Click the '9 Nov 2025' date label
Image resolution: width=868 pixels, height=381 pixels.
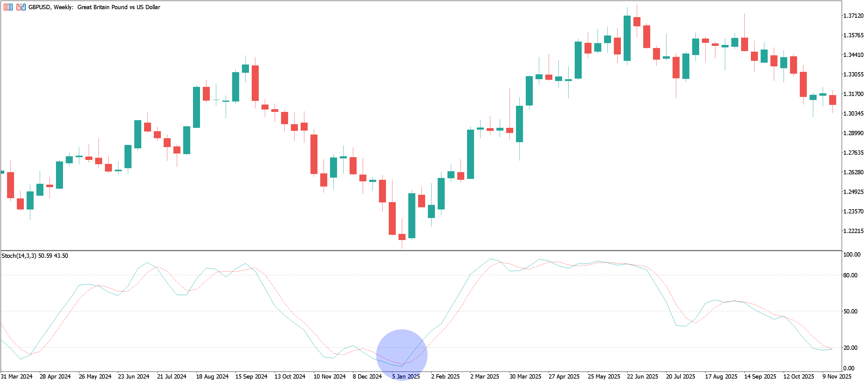pos(837,377)
